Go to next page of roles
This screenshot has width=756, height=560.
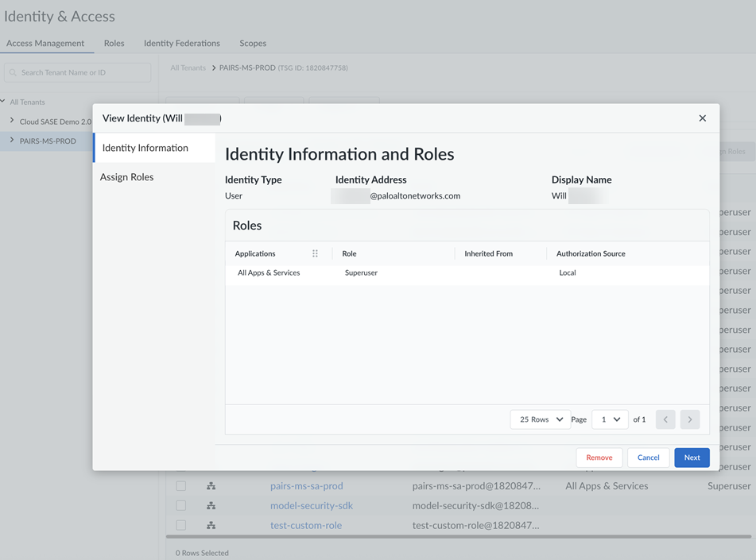click(690, 419)
